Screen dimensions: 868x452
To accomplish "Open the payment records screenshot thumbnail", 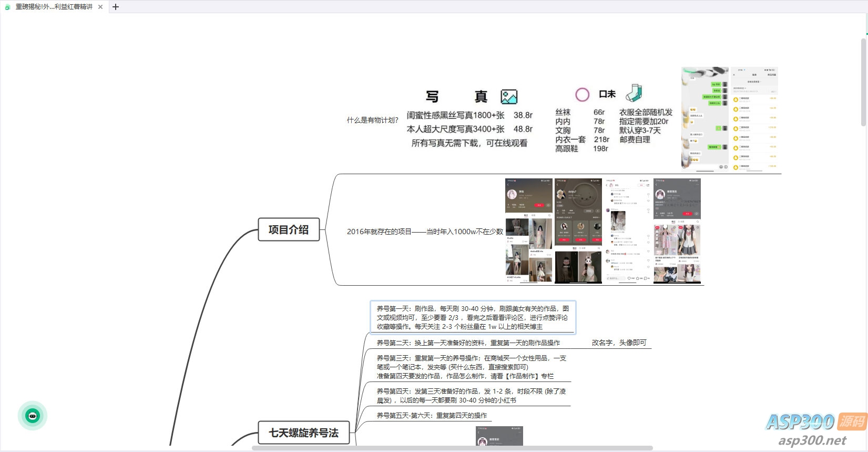I will pos(753,119).
